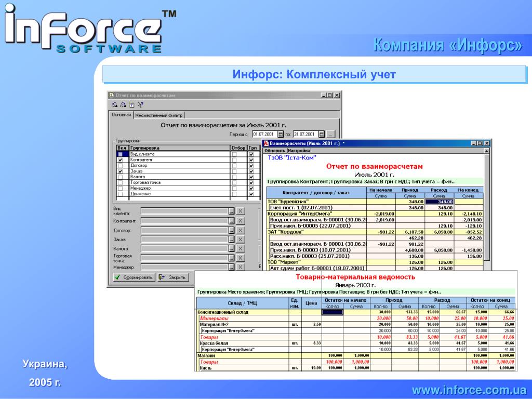This screenshot has height=399, width=532.
Task: Select row ТОВ "Маркет" in report
Action: [375, 262]
